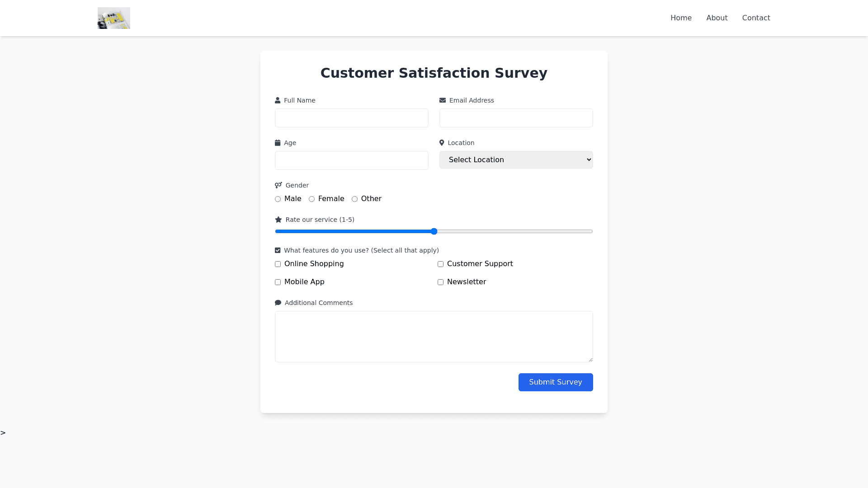Open the Select Location dropdown
The image size is (868, 488).
point(516,160)
